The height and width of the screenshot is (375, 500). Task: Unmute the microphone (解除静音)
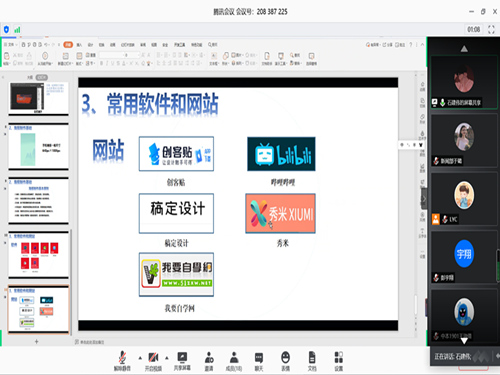point(122,361)
